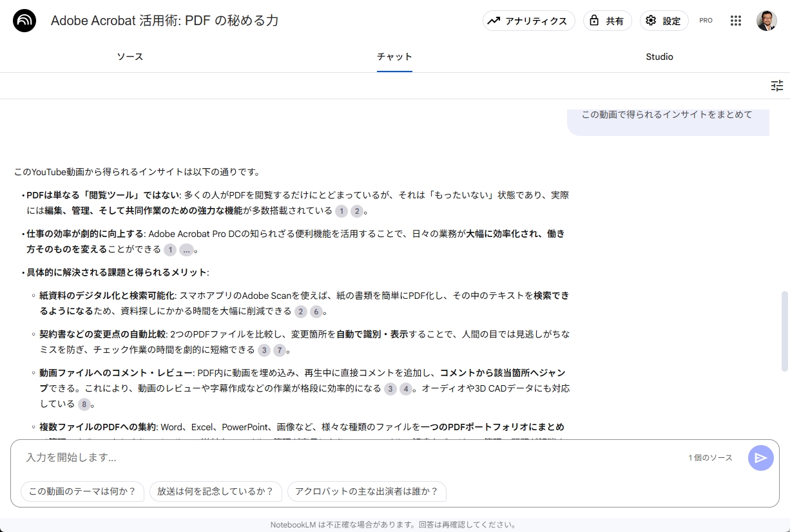Open citation 3 in the 契約書 bullet

click(x=264, y=350)
